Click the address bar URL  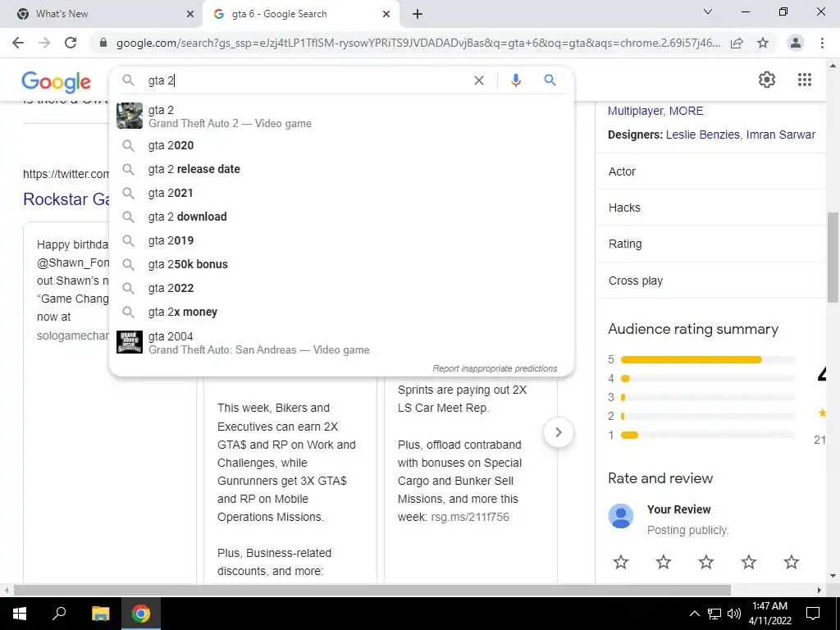418,43
